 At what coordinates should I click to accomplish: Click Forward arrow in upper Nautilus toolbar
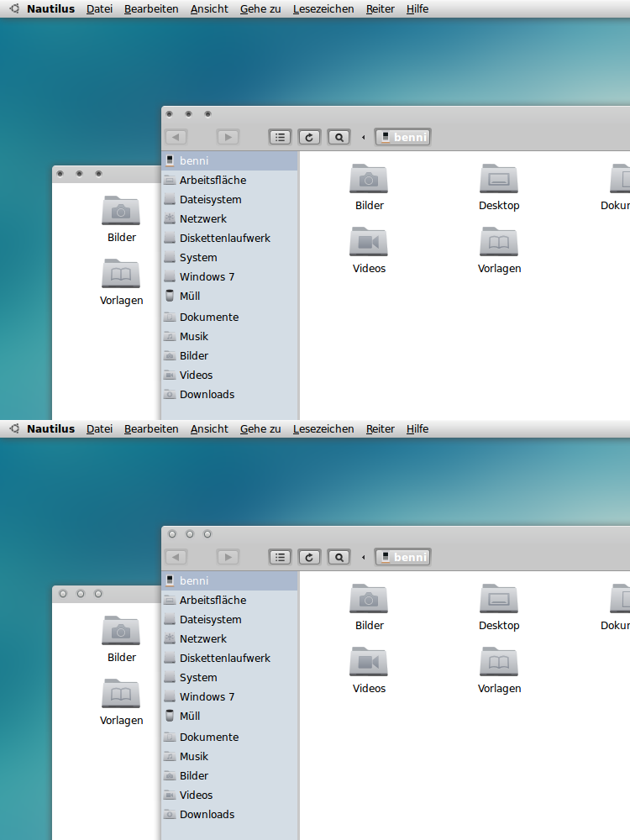[x=228, y=137]
